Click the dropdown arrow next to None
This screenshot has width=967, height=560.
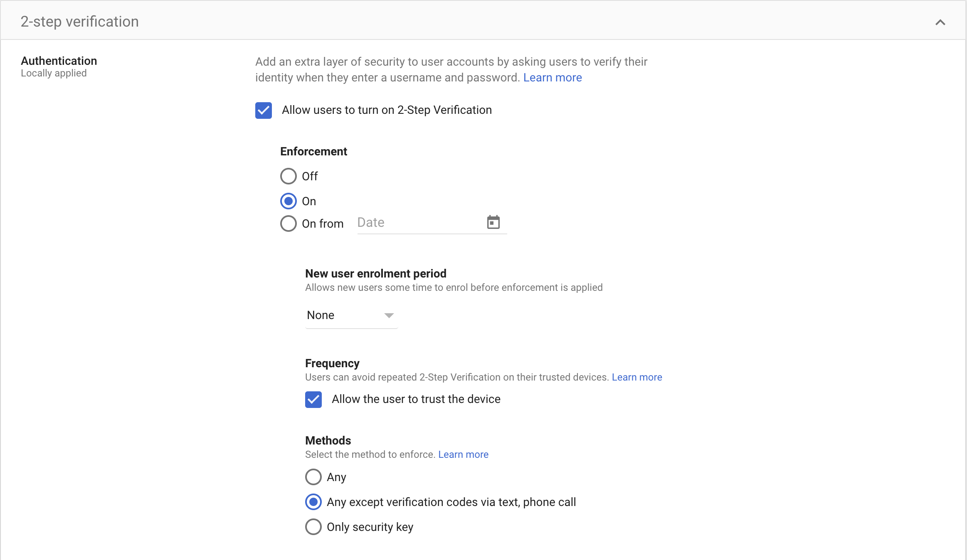389,315
